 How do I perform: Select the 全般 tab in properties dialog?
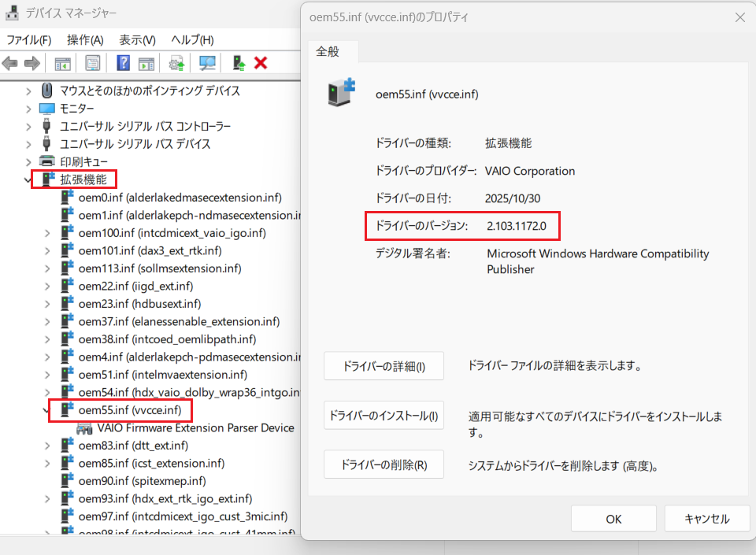(x=328, y=52)
